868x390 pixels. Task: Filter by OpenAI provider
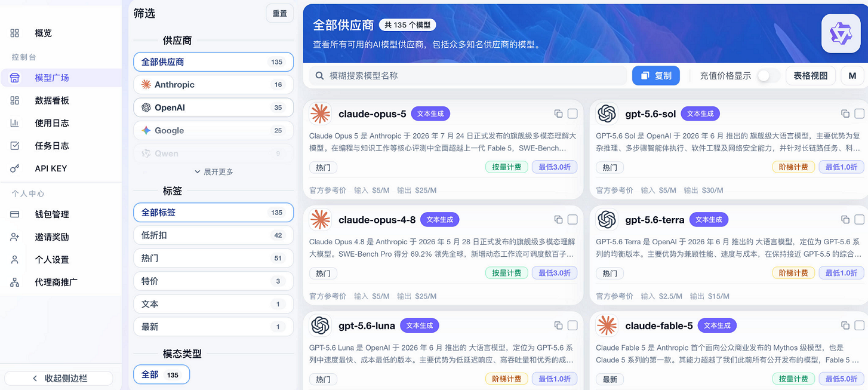pos(213,108)
